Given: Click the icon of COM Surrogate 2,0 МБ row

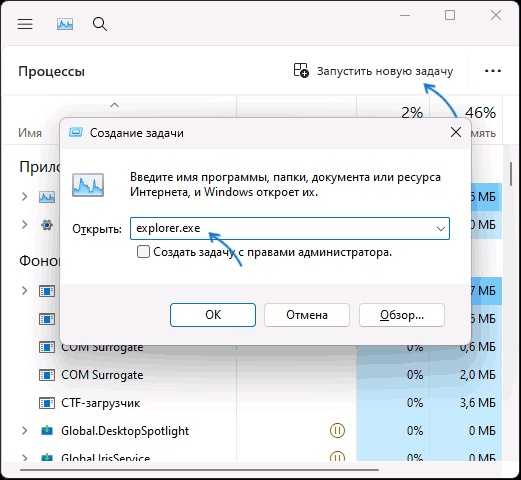Looking at the screenshot, I should pyautogui.click(x=47, y=375).
